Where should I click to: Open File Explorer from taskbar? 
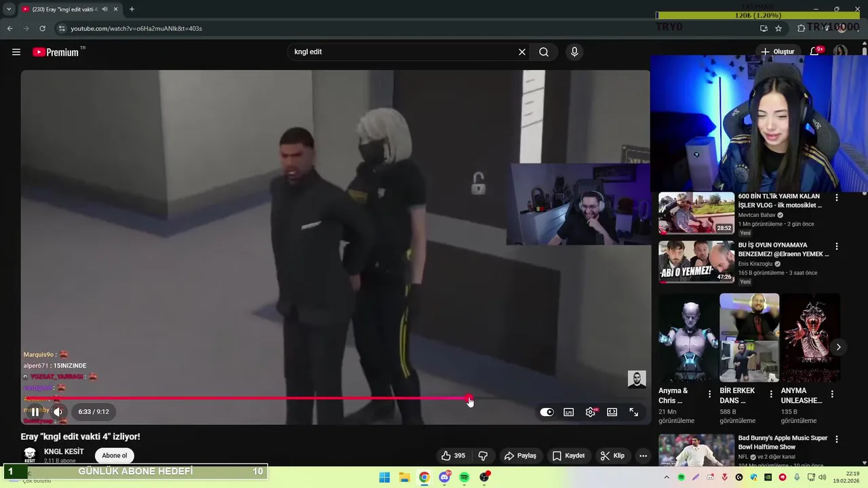click(x=404, y=477)
